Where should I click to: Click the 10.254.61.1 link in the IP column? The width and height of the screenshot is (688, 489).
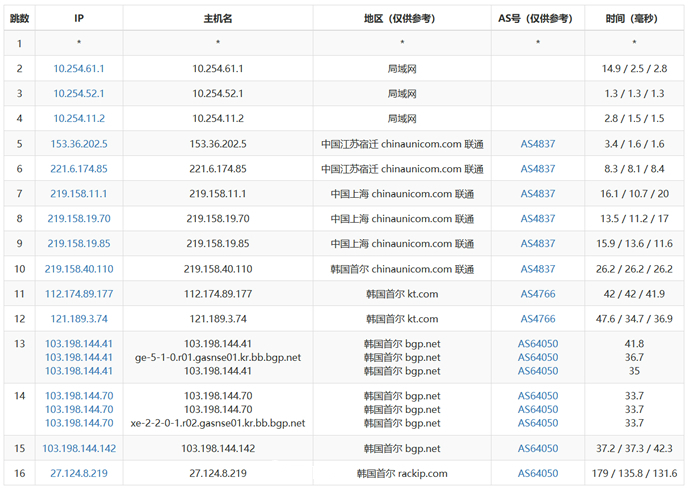click(79, 69)
